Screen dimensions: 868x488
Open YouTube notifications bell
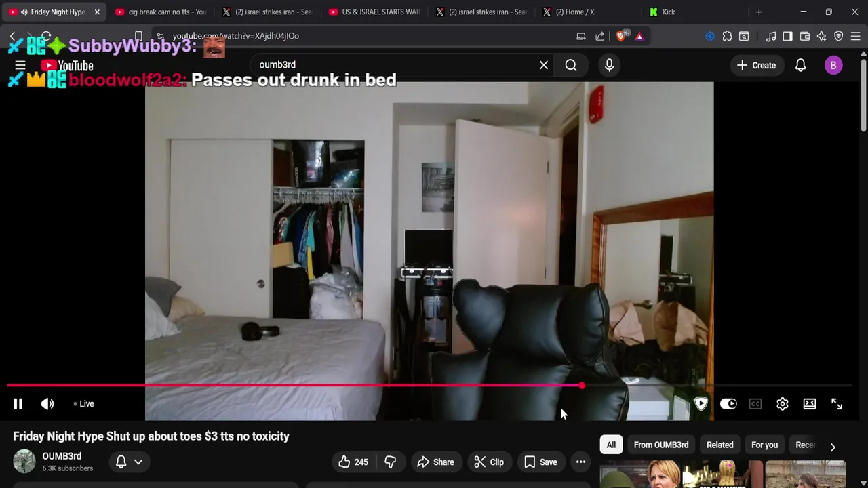click(x=801, y=66)
